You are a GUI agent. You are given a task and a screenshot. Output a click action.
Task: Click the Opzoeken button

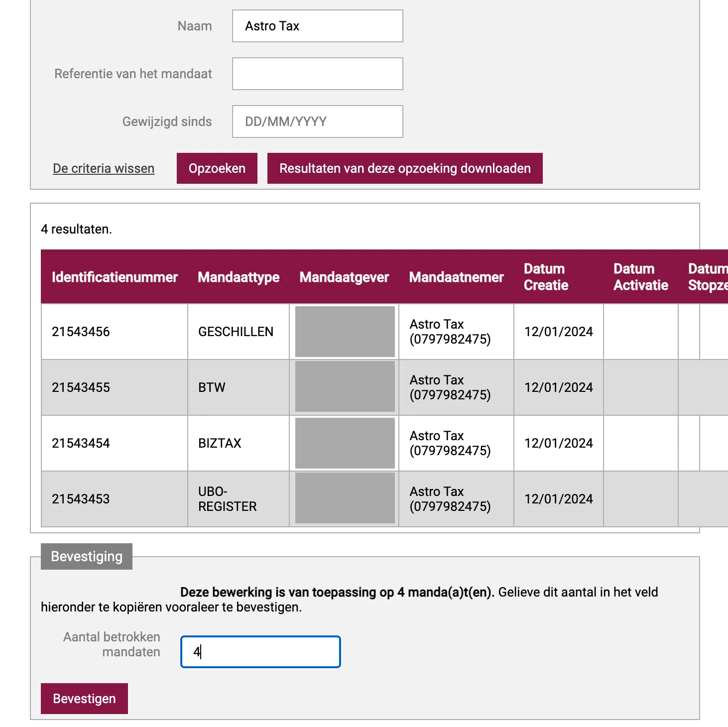click(217, 168)
